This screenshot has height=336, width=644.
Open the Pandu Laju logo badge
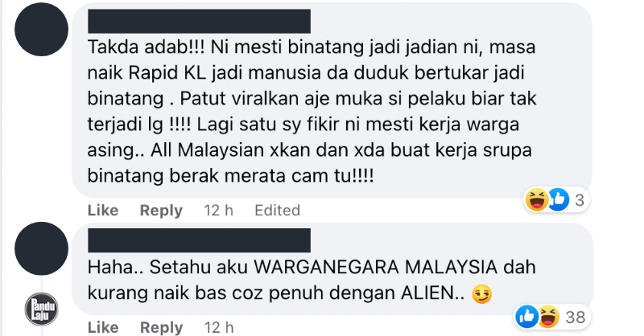(41, 309)
